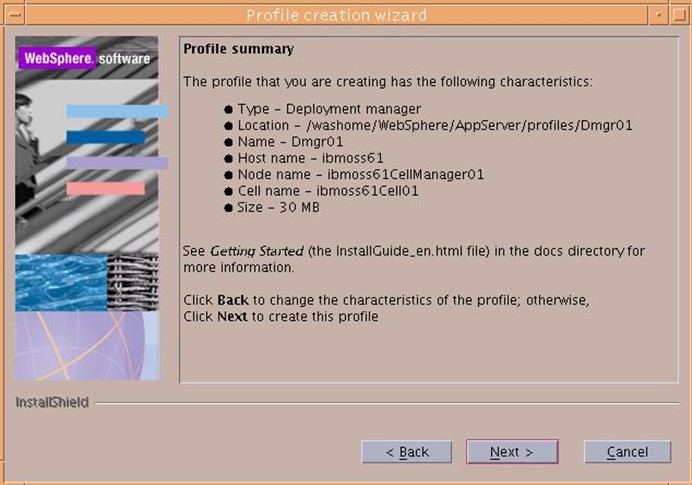This screenshot has height=485, width=692.
Task: Click the WebSphere software logo
Action: 86,59
